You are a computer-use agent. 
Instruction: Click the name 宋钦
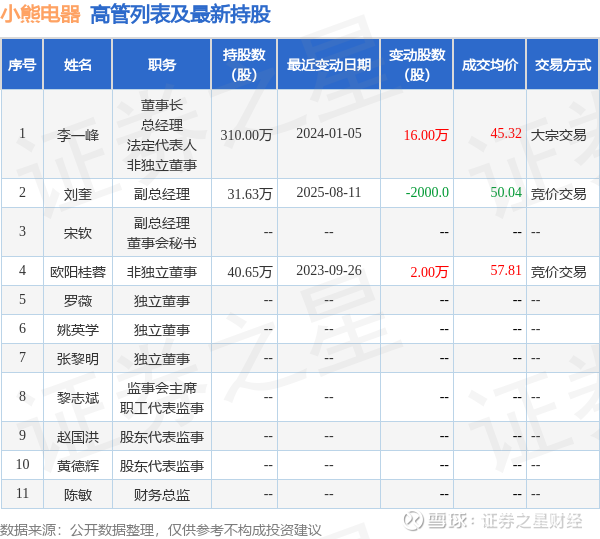point(78,233)
